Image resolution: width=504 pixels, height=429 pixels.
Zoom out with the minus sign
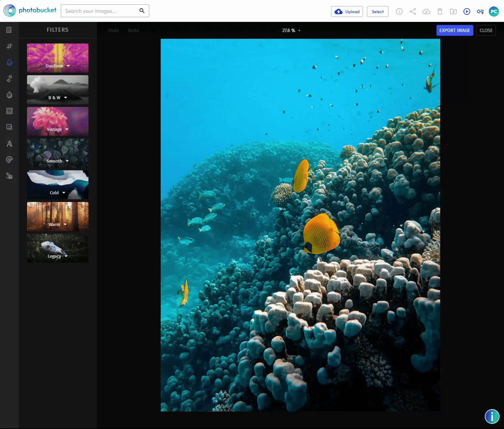coord(278,30)
